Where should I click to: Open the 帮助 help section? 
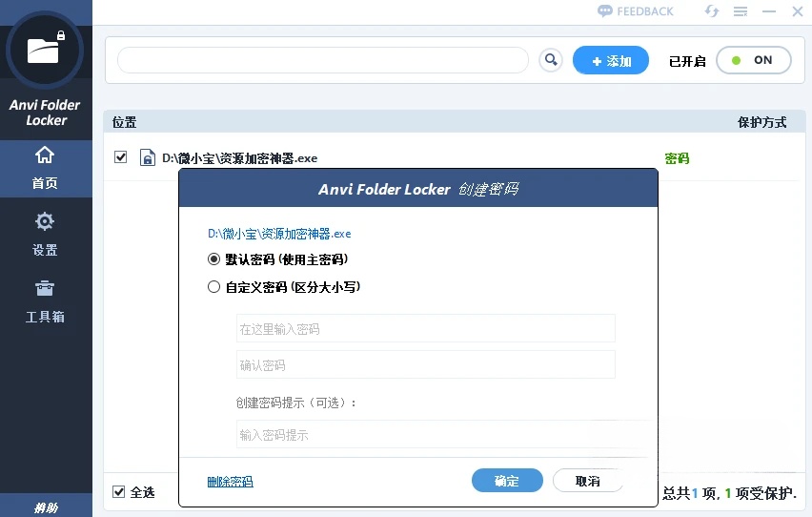tap(46, 507)
